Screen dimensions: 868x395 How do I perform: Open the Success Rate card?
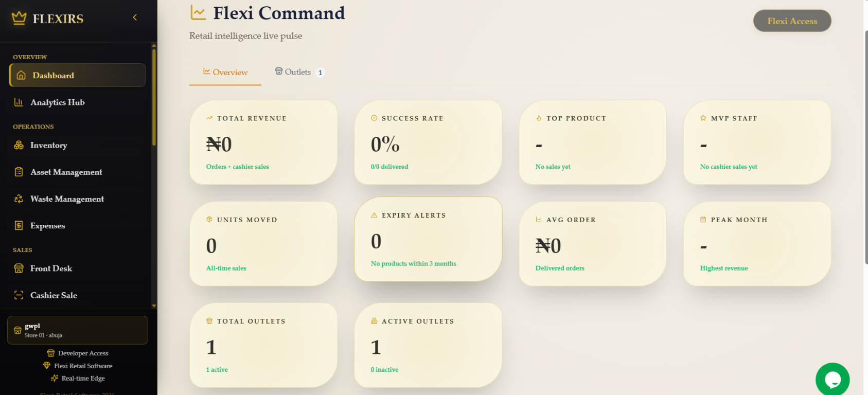[x=428, y=142]
